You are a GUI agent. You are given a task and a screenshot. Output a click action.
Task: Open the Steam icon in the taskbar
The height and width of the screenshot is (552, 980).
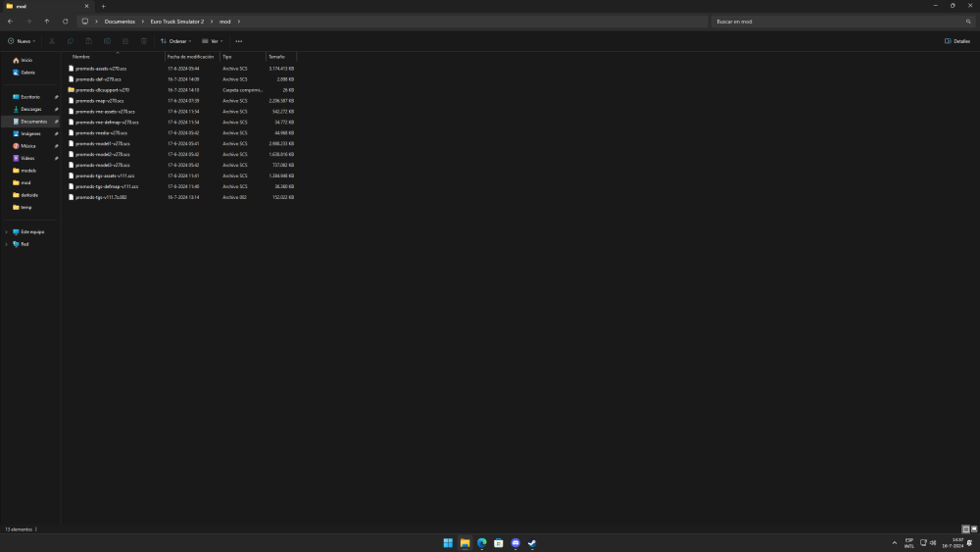(x=532, y=542)
